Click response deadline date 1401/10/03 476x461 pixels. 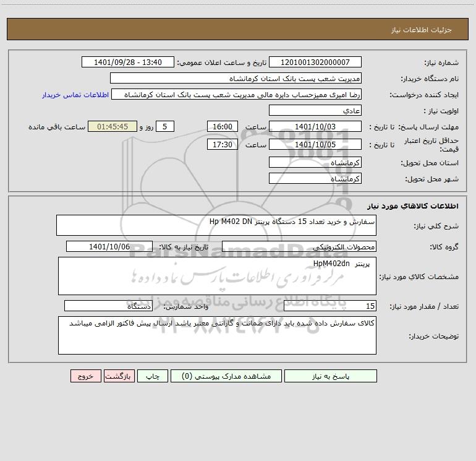point(315,126)
